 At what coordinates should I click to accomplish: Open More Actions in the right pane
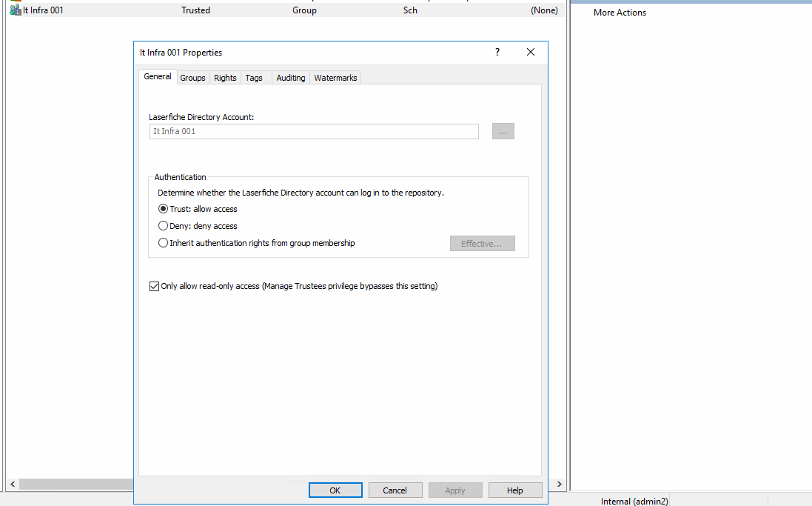pos(620,13)
